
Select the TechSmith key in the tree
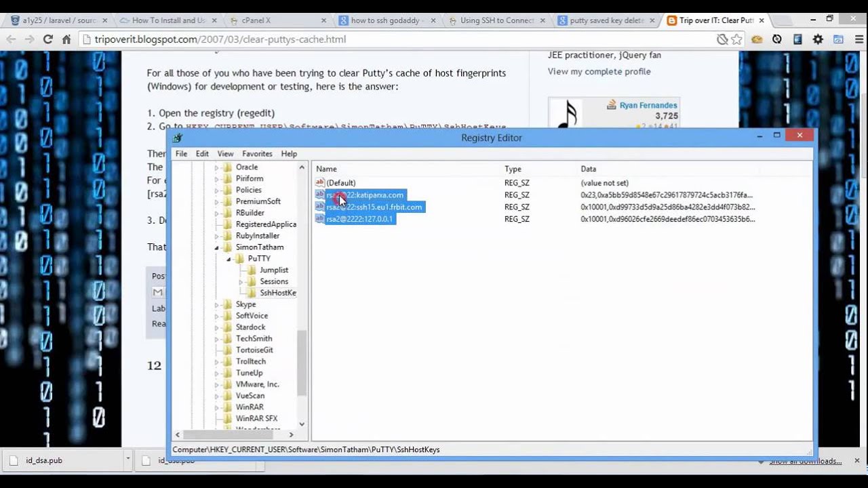[x=254, y=339]
